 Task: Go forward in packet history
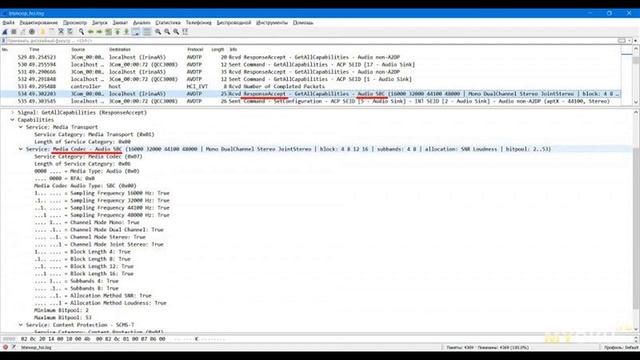point(99,32)
